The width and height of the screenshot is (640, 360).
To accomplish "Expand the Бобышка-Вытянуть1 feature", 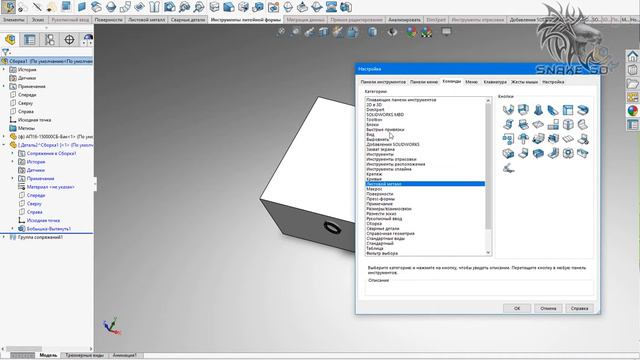I will tap(12, 229).
